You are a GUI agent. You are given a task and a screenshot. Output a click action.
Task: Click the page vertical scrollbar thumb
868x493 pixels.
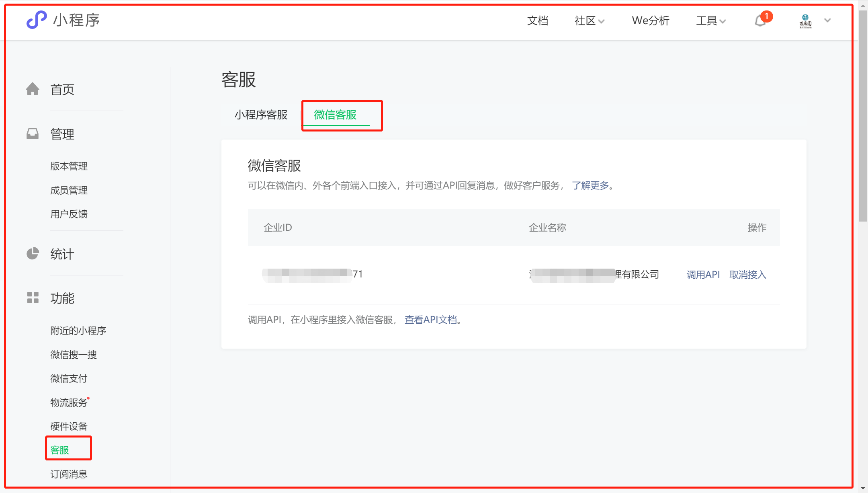pyautogui.click(x=863, y=116)
